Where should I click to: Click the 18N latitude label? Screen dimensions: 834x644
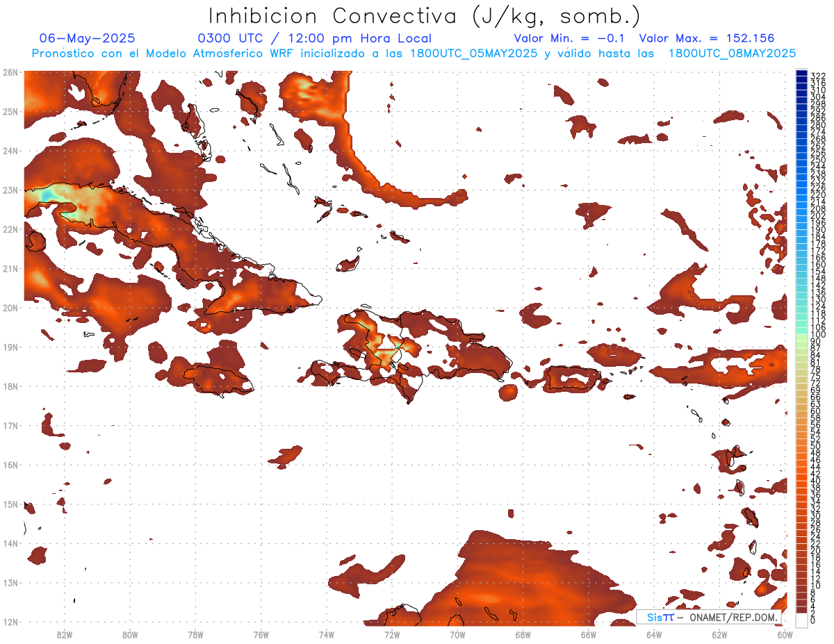coord(10,386)
